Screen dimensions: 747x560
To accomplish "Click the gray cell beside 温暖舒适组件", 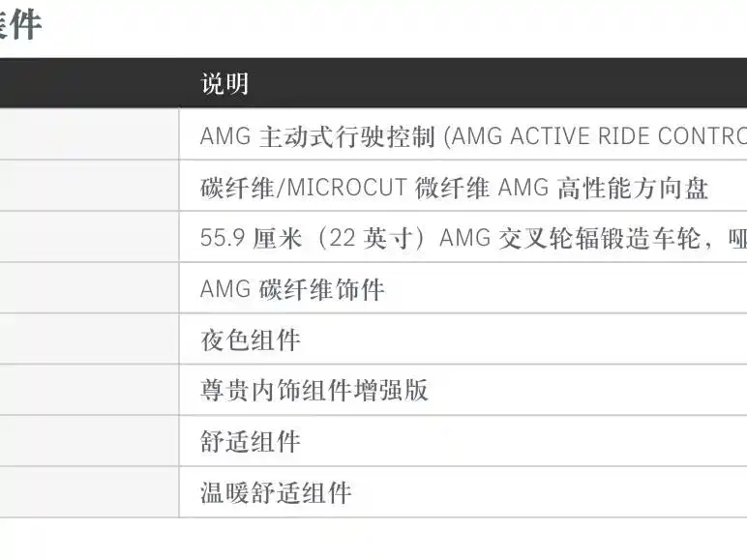I will pyautogui.click(x=90, y=492).
